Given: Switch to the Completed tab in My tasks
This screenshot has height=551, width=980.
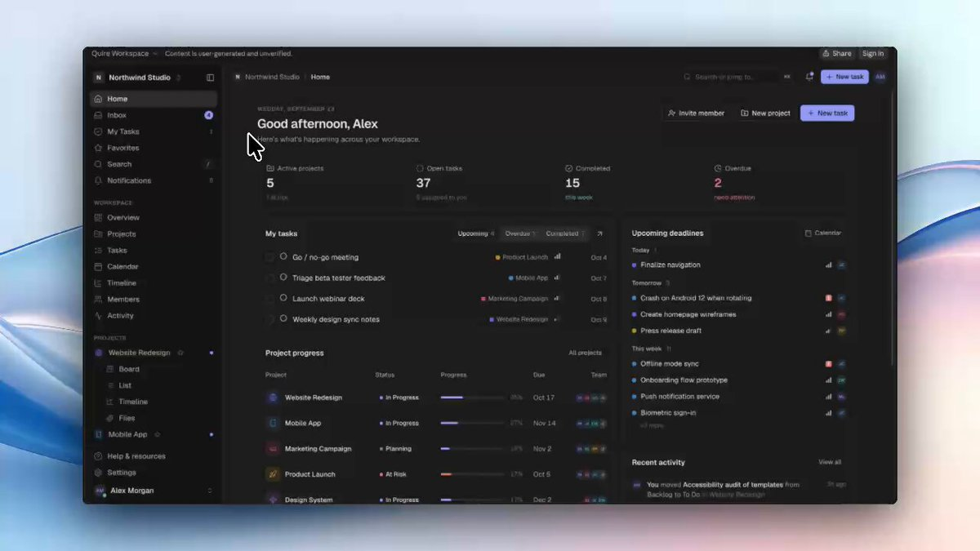Looking at the screenshot, I should click(564, 233).
